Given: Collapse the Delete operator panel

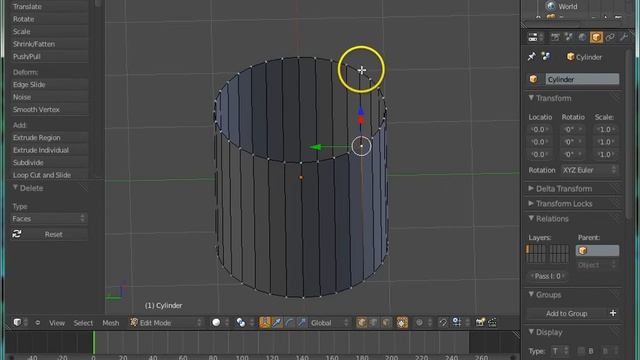Looking at the screenshot, I should pos(15,188).
